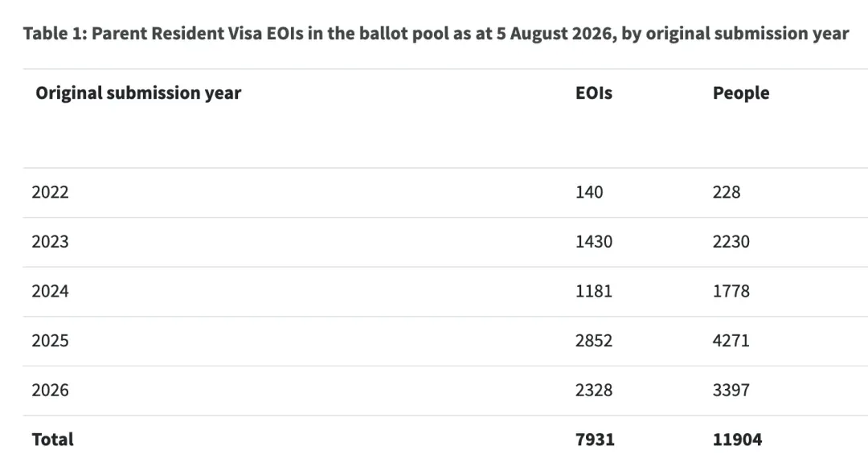This screenshot has width=868, height=475.
Task: Select the Original submission year column header
Action: [x=138, y=93]
